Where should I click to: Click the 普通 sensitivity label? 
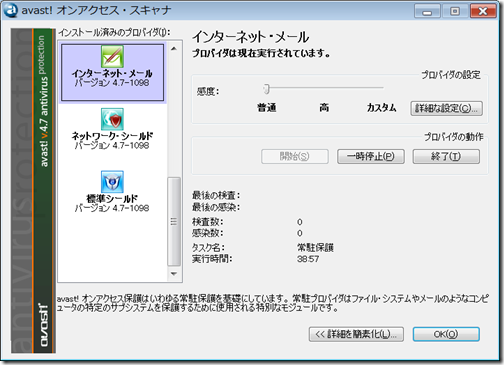click(267, 108)
